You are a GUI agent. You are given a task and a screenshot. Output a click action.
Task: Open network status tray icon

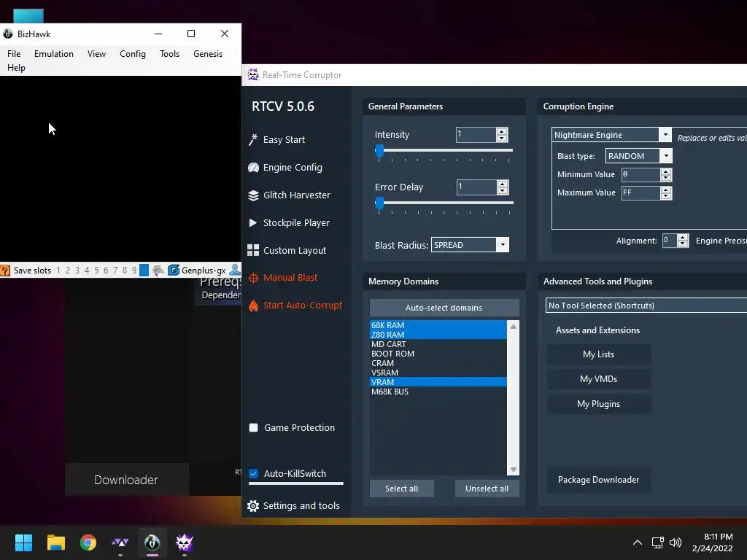pos(658,542)
